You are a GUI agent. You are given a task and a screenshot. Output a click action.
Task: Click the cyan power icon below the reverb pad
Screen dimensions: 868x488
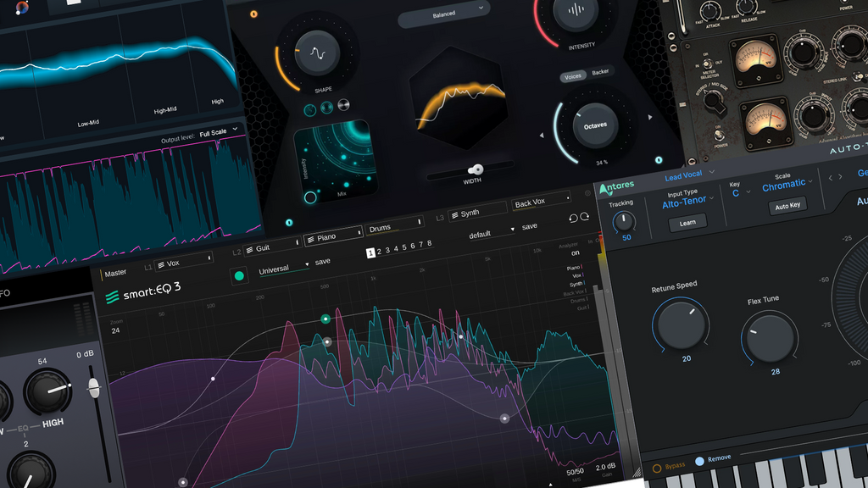click(x=289, y=223)
